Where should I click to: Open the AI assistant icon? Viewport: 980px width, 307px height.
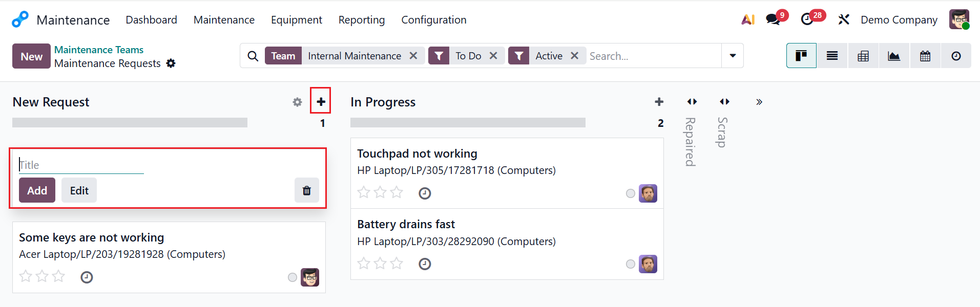pyautogui.click(x=748, y=19)
